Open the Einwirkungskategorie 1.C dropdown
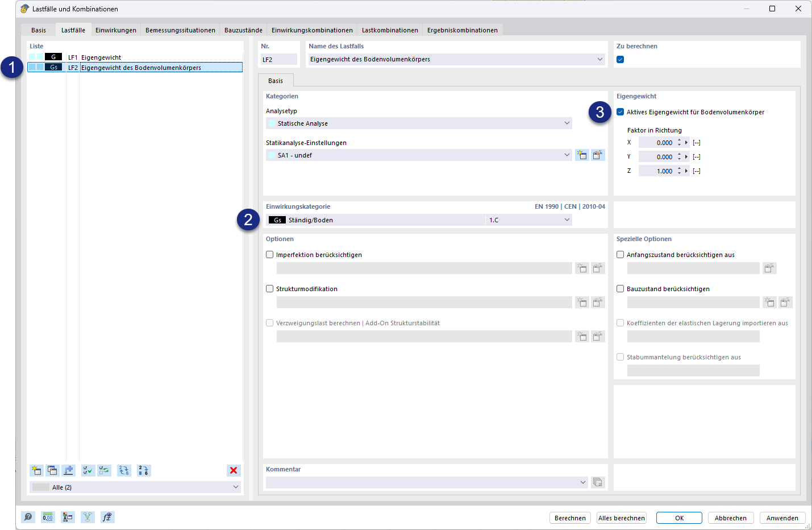Image resolution: width=812 pixels, height=530 pixels. pos(567,220)
